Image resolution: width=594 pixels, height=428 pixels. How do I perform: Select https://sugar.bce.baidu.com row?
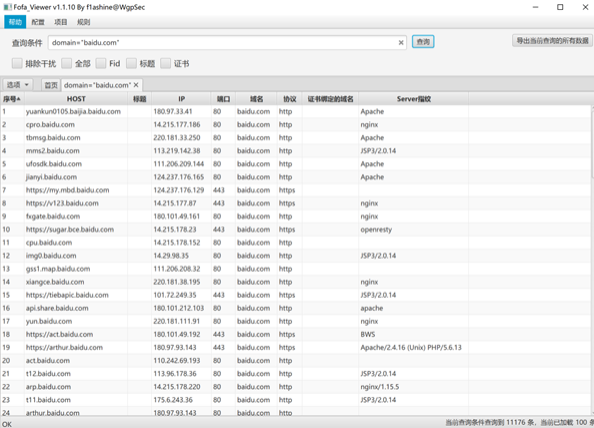click(x=295, y=230)
